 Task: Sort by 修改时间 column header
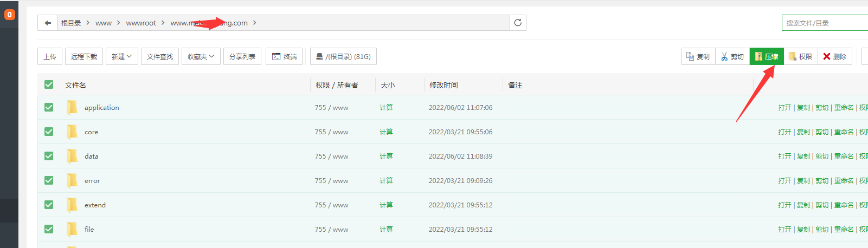[x=443, y=85]
